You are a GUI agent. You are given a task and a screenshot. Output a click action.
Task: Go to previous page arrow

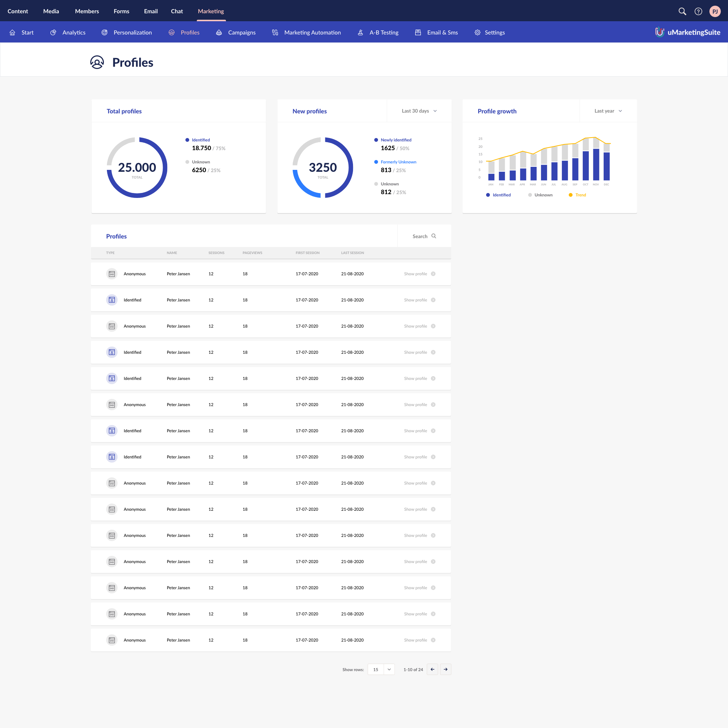click(x=432, y=669)
